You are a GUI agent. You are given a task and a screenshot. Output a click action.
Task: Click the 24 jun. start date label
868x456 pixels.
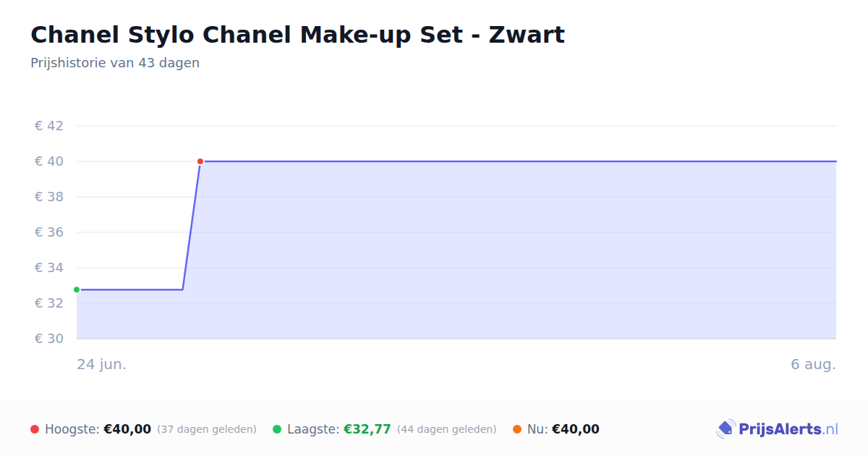102,364
